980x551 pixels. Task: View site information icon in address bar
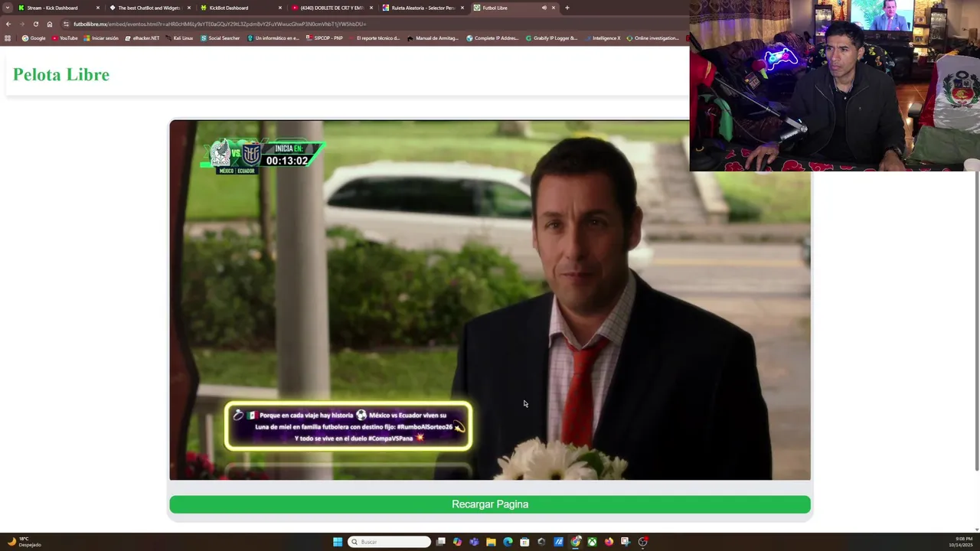pyautogui.click(x=67, y=24)
